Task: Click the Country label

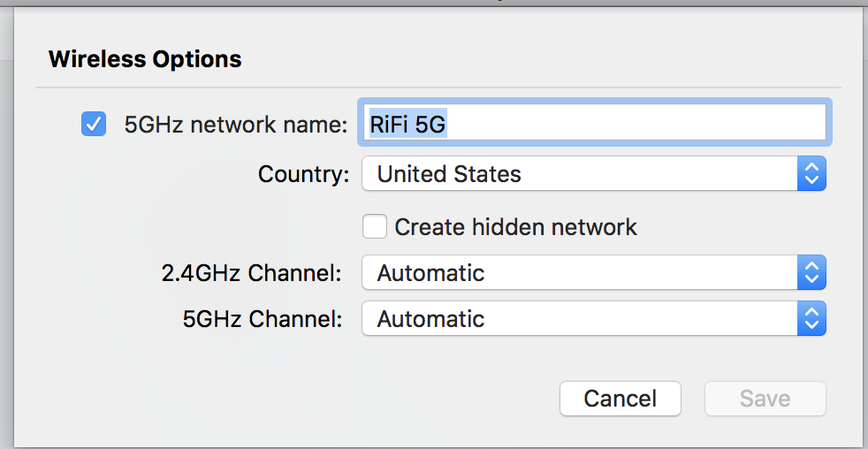Action: point(304,174)
